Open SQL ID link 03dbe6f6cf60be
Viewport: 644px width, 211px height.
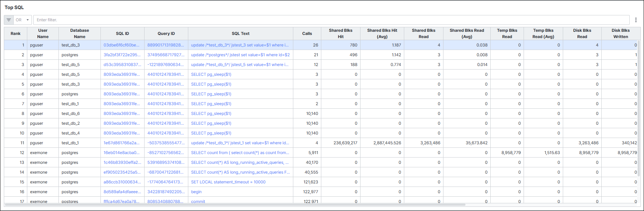coord(121,45)
